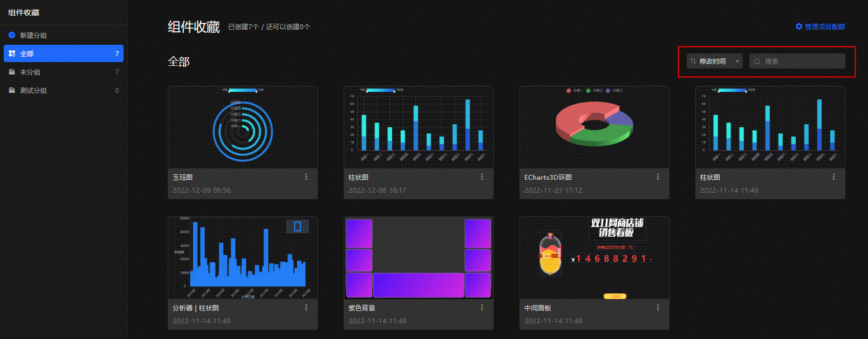The height and width of the screenshot is (339, 868).
Task: Open more options for ECharts3D环图 card
Action: click(x=658, y=177)
